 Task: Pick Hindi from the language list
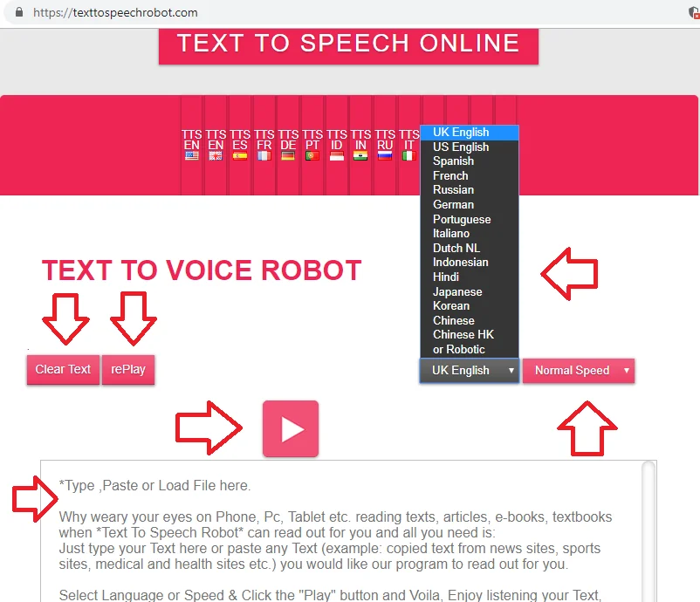point(470,277)
